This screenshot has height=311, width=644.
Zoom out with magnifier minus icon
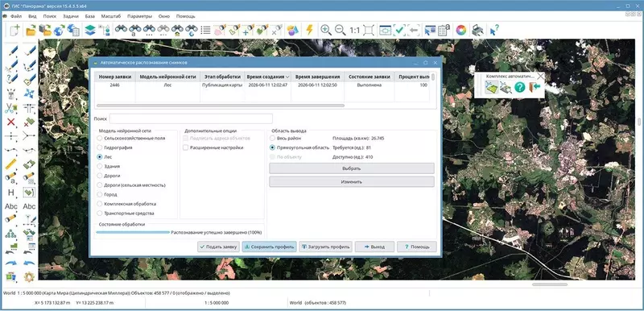coord(340,30)
